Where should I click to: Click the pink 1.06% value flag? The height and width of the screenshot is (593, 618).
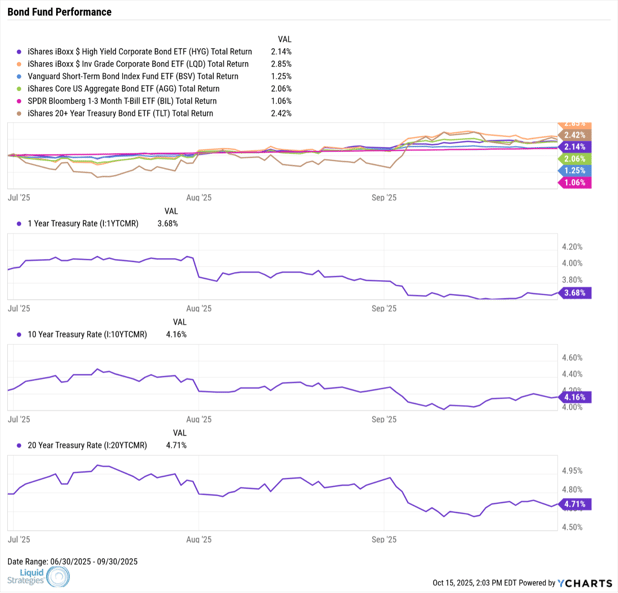pos(574,183)
